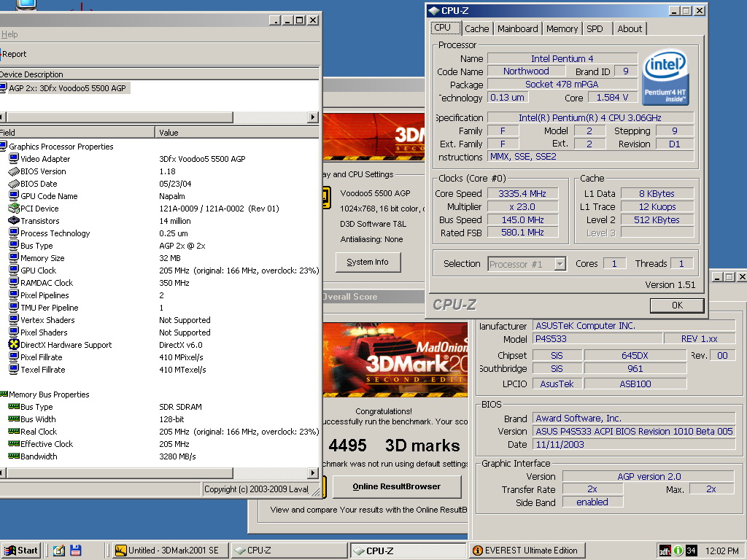Image resolution: width=747 pixels, height=560 pixels.
Task: Click the BIOS Date chip icon
Action: click(x=14, y=183)
